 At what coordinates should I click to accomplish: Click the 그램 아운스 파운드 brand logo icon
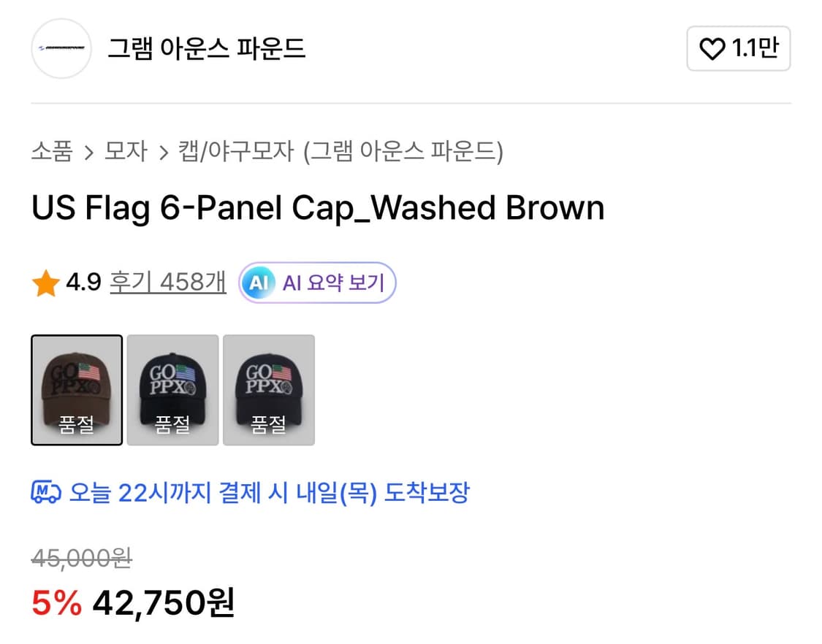click(x=61, y=48)
